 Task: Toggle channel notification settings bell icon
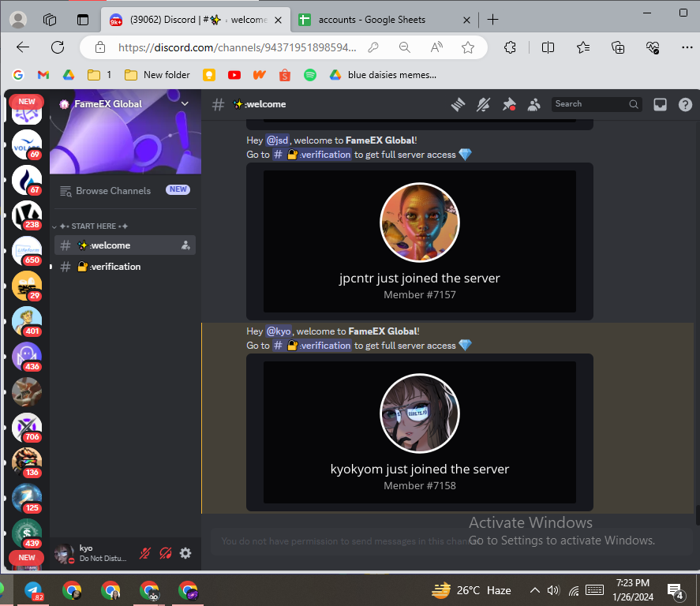pos(483,104)
